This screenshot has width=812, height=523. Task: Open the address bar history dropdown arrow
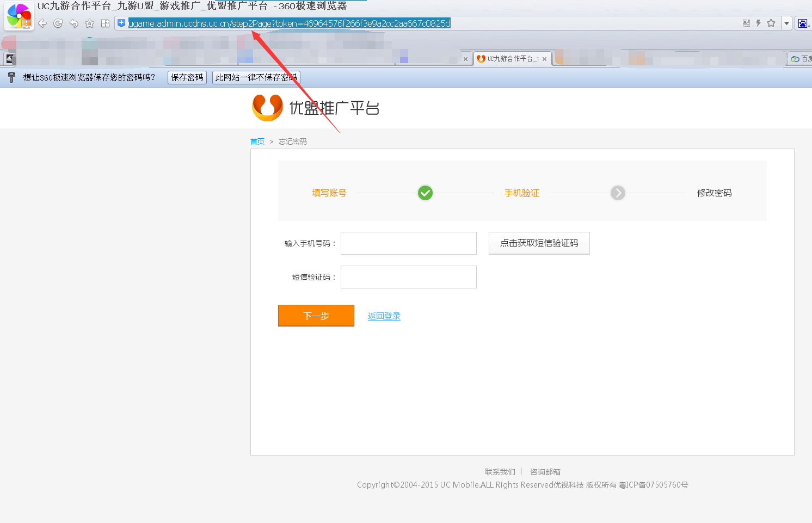[x=786, y=23]
